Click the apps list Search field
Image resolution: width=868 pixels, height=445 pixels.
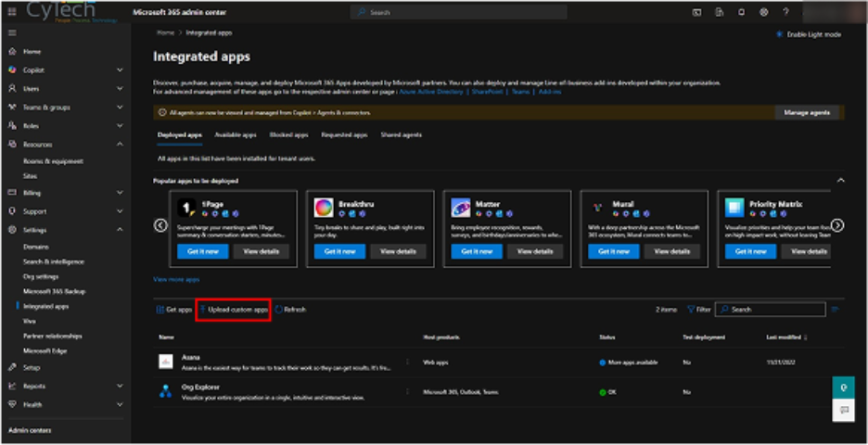pos(770,310)
